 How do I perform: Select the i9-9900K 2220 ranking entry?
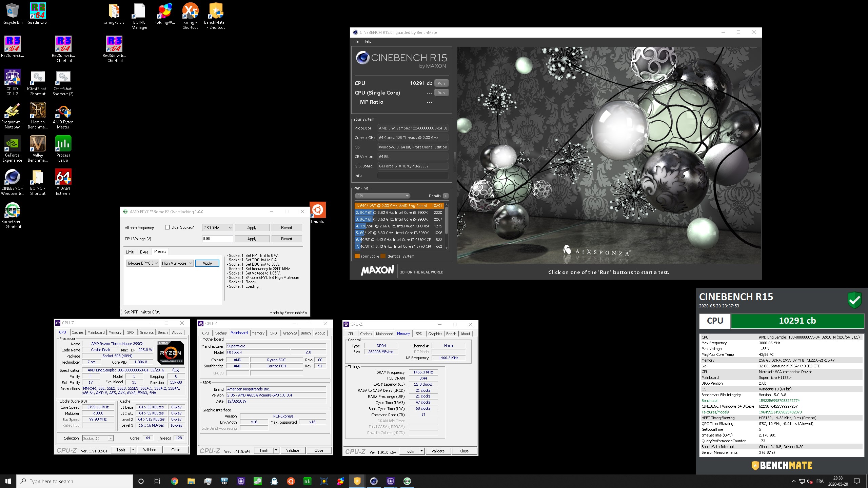pyautogui.click(x=399, y=212)
